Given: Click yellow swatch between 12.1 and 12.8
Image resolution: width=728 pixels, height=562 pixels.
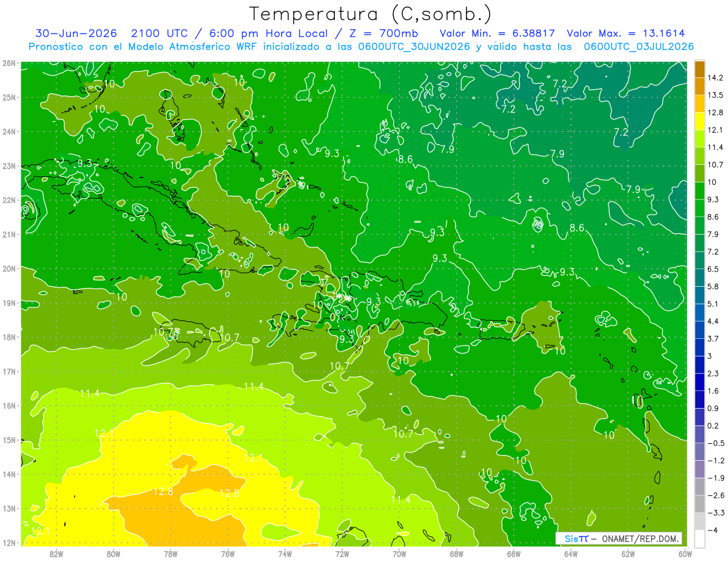Looking at the screenshot, I should click(699, 121).
